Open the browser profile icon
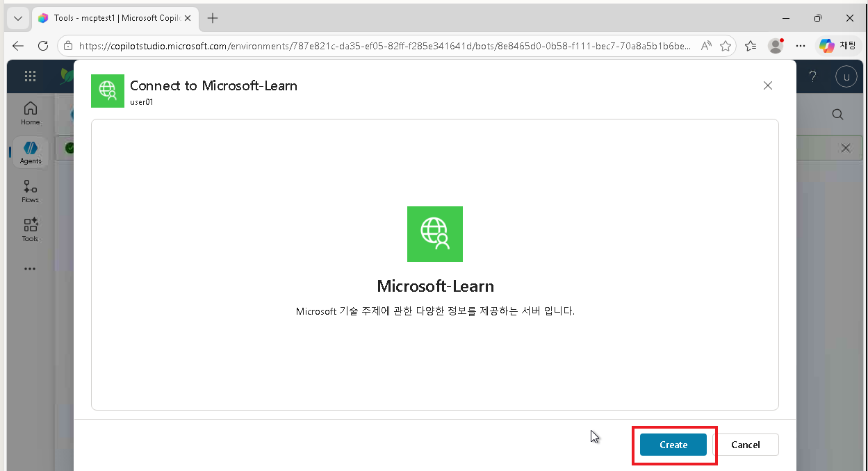The width and height of the screenshot is (868, 471). [x=776, y=46]
